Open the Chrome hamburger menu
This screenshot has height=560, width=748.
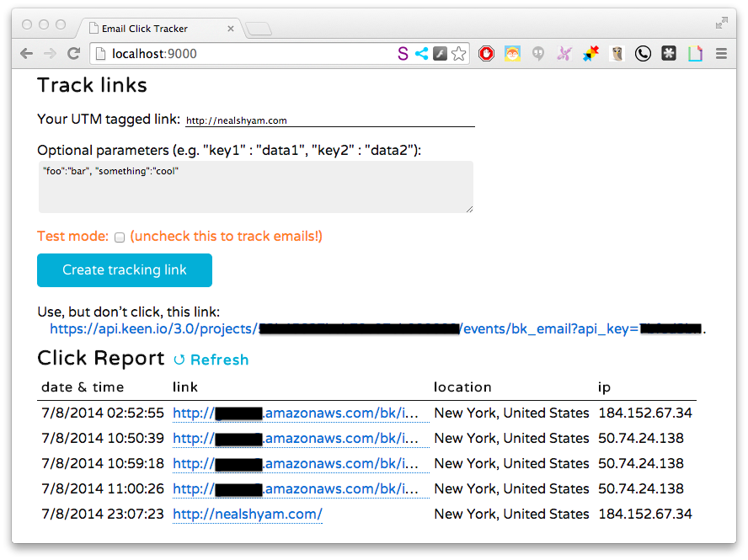point(721,53)
